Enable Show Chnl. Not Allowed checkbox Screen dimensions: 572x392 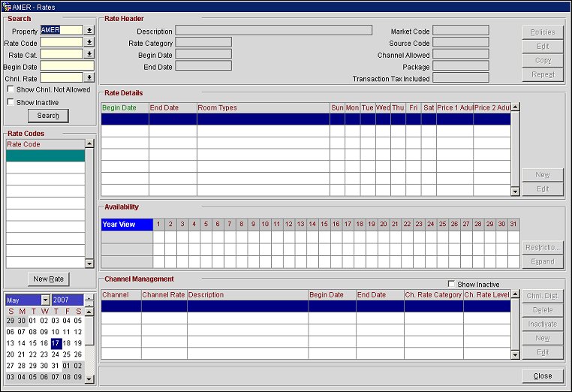(x=10, y=89)
